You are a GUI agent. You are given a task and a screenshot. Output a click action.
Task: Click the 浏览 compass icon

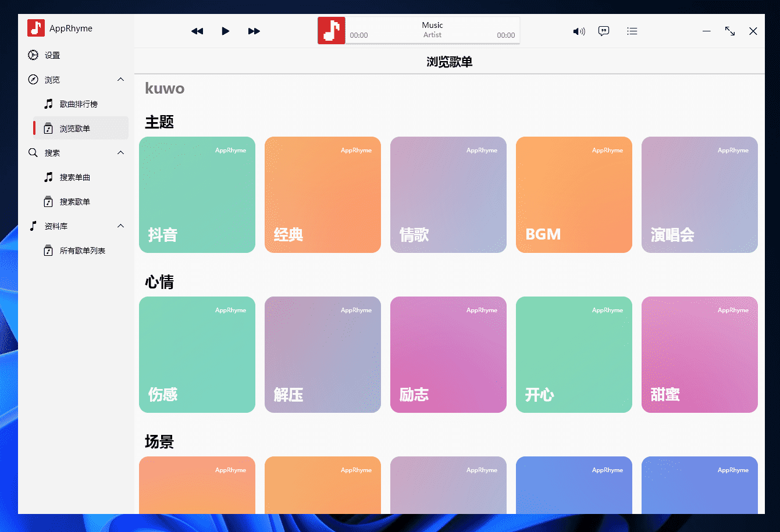tap(33, 80)
